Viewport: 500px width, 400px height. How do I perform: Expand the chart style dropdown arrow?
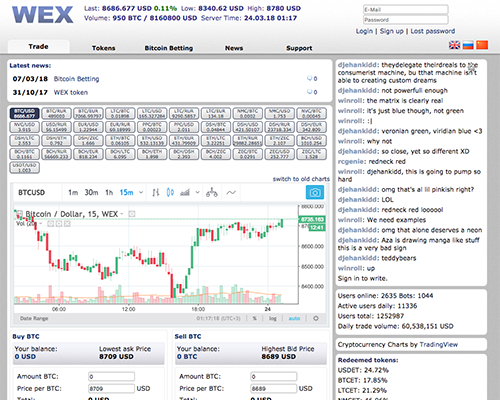tap(197, 192)
